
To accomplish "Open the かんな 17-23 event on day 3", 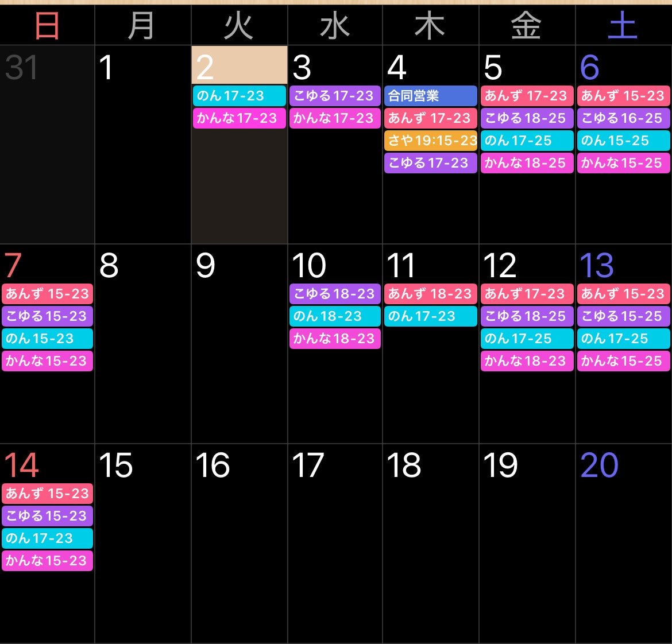I will (335, 118).
